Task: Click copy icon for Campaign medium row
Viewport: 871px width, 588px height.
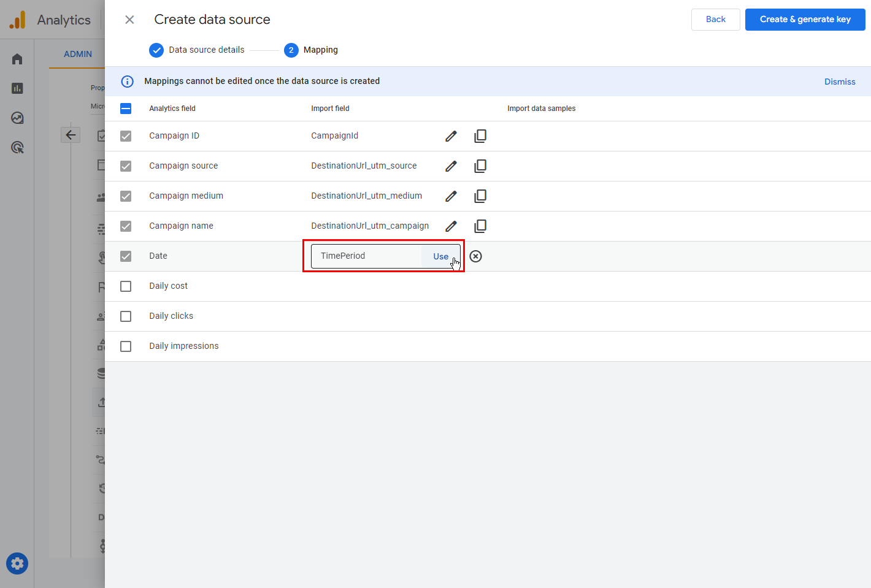Action: [x=480, y=196]
